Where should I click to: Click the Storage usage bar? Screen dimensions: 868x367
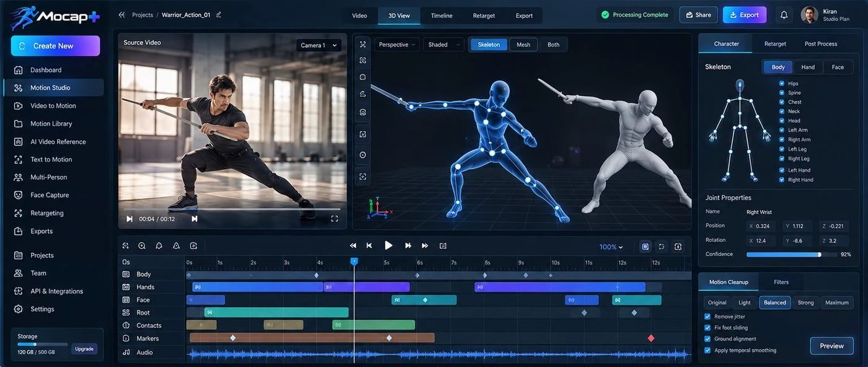[x=42, y=344]
